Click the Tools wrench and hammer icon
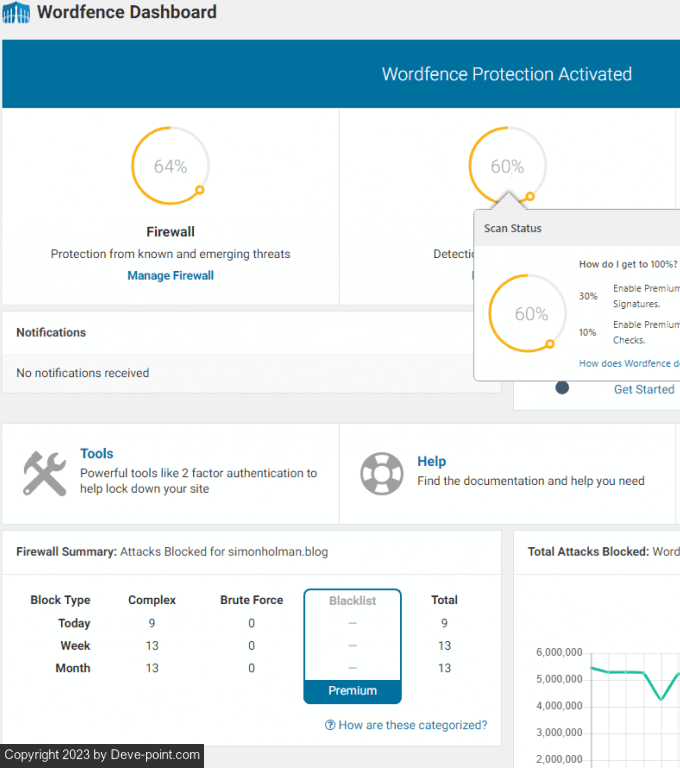Image resolution: width=680 pixels, height=768 pixels. coord(44,473)
